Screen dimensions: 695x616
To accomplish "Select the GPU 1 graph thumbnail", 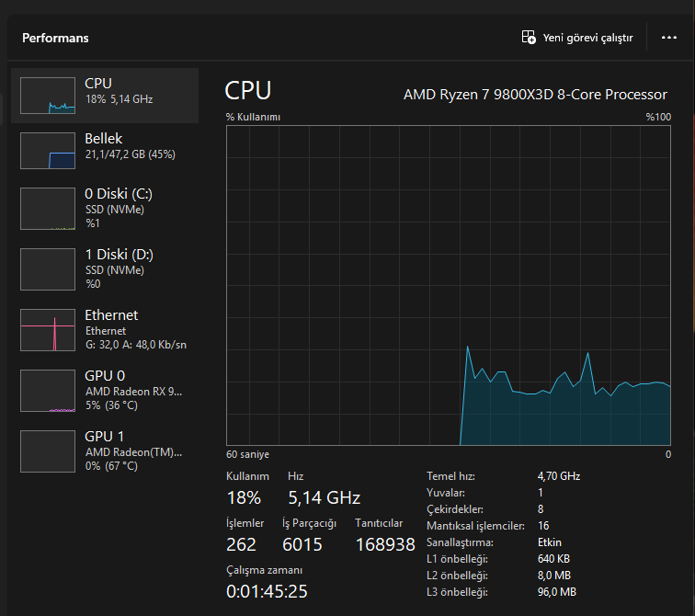I will [48, 451].
